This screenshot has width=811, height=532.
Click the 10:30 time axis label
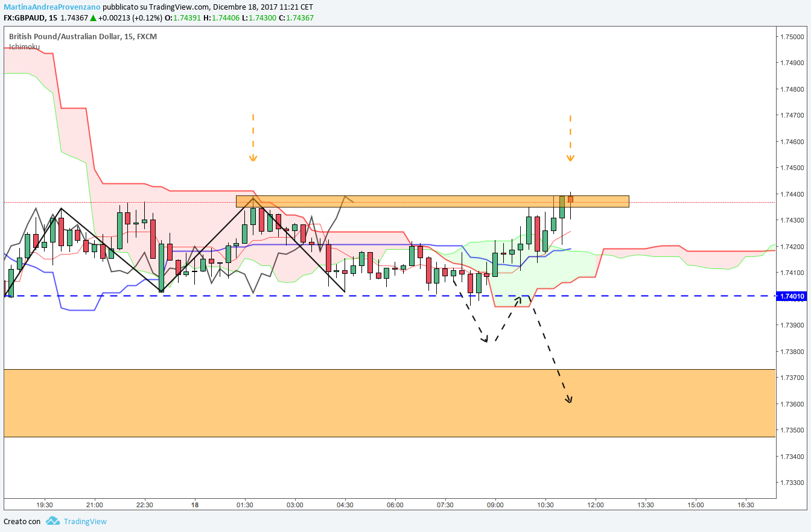pyautogui.click(x=545, y=505)
